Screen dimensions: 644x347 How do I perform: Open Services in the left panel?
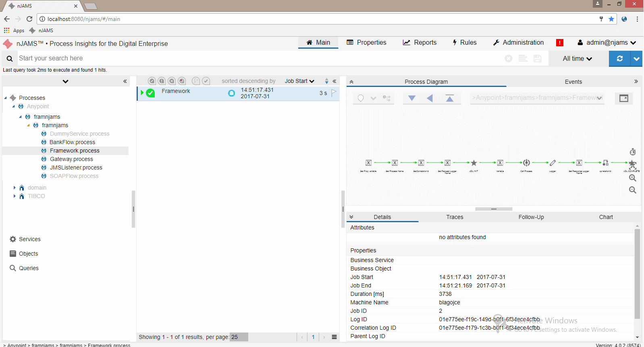25,239
